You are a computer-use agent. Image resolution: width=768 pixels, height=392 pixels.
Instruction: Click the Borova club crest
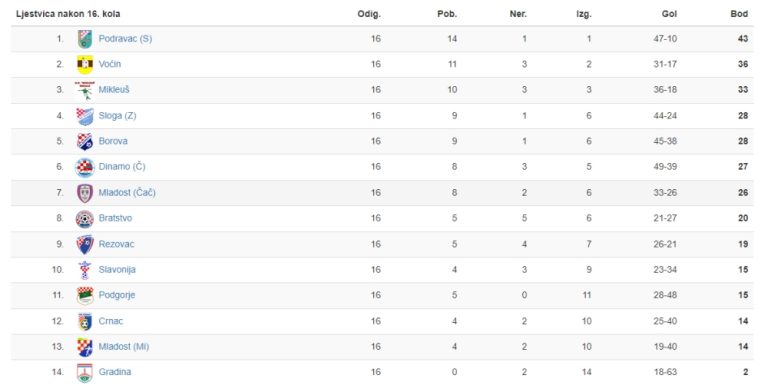coord(85,141)
